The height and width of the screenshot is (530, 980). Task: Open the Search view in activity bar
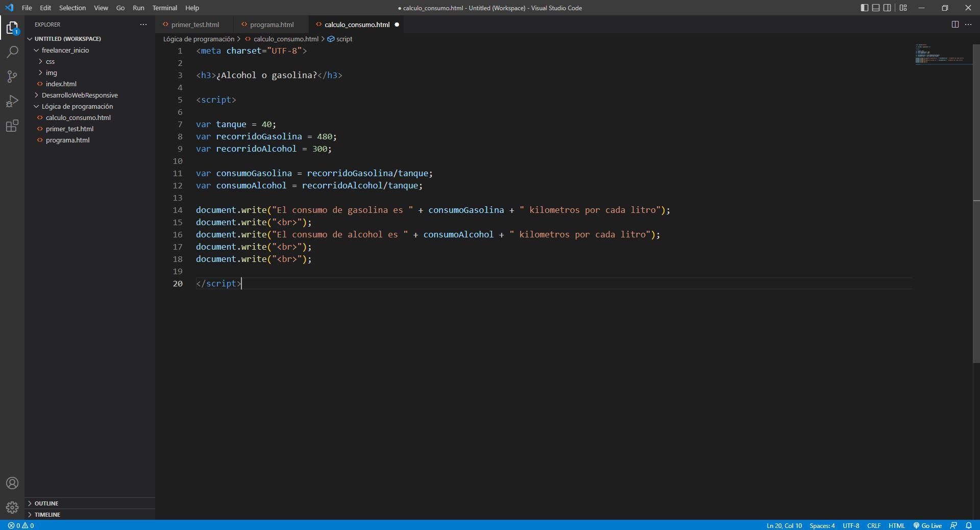pos(12,52)
